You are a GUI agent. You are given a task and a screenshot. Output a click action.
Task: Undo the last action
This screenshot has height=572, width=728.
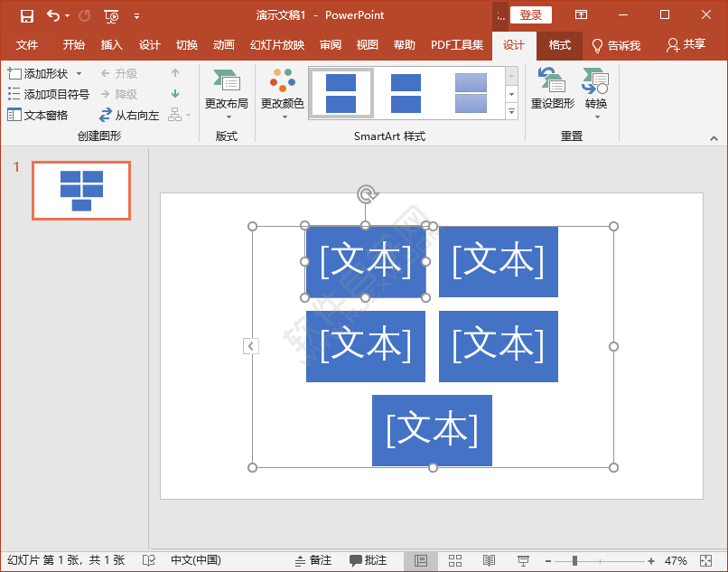click(x=53, y=15)
